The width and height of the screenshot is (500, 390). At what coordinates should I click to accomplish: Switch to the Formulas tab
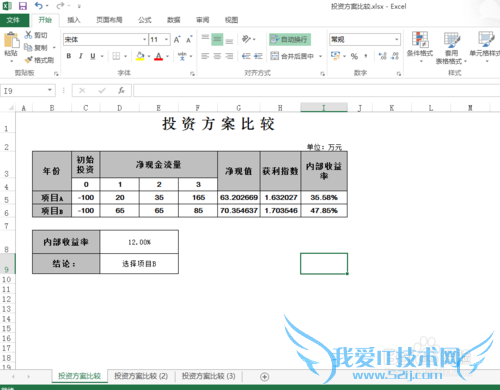point(145,20)
